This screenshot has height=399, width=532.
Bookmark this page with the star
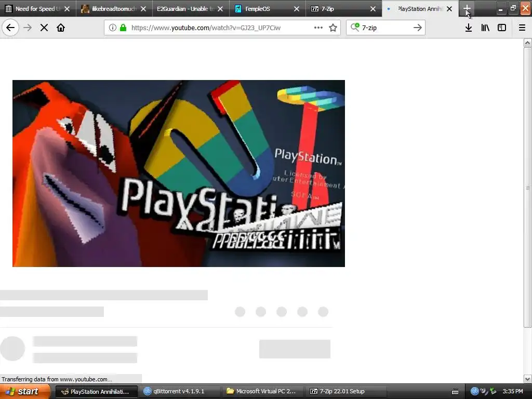[x=333, y=28]
